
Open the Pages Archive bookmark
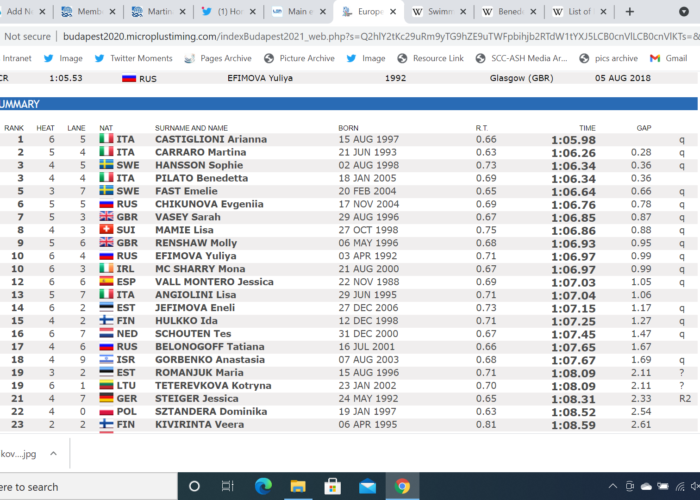(x=225, y=58)
